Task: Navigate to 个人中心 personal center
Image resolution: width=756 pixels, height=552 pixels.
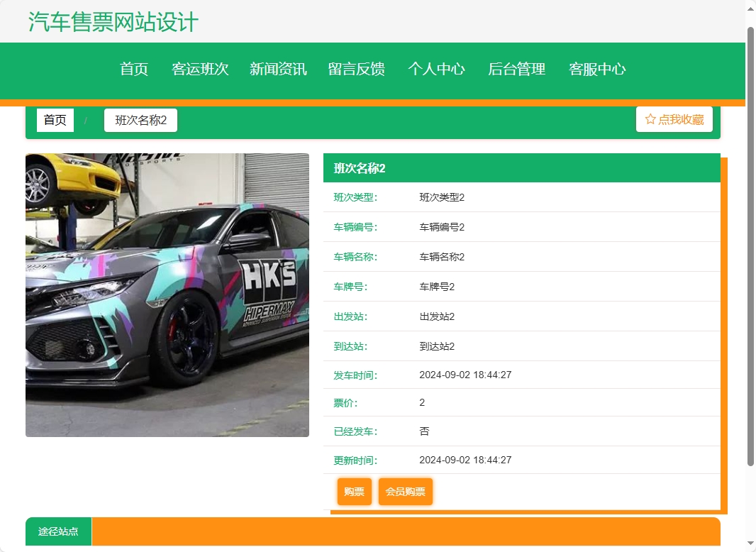Action: coord(437,70)
